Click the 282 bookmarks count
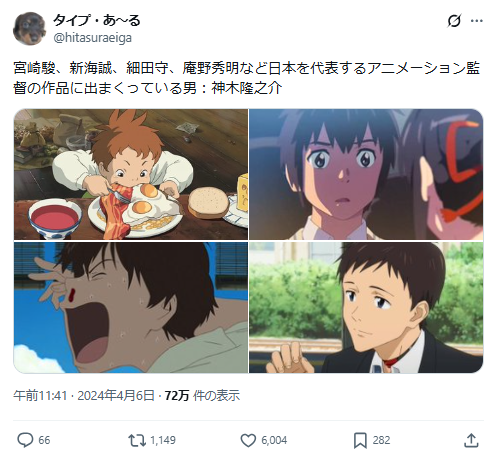The width and height of the screenshot is (497, 454). pyautogui.click(x=381, y=440)
